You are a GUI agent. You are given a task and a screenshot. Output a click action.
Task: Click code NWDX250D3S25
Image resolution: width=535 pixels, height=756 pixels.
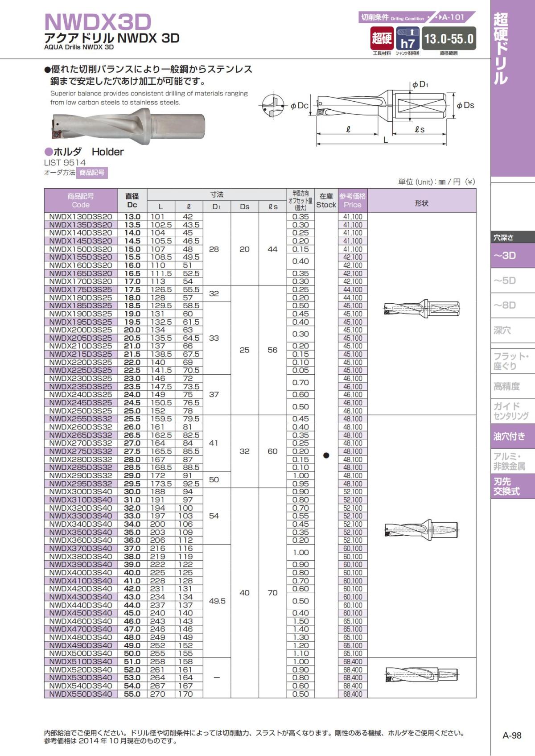click(81, 411)
